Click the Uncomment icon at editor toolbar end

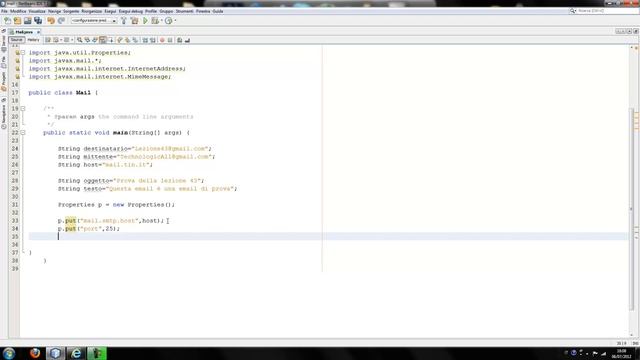tap(187, 40)
